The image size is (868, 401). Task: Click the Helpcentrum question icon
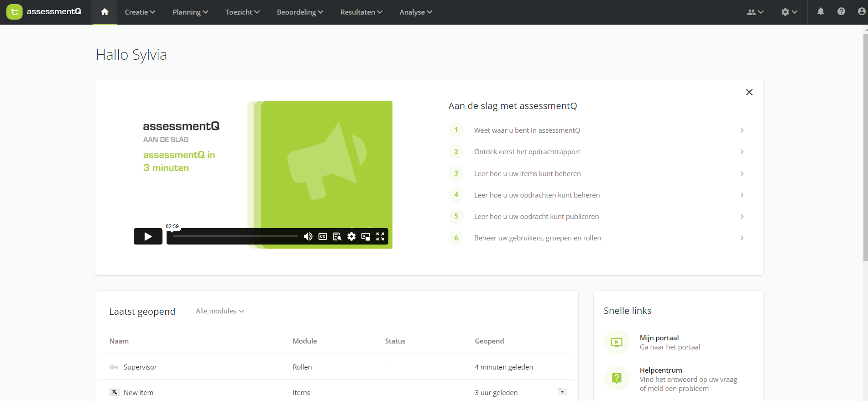(617, 378)
